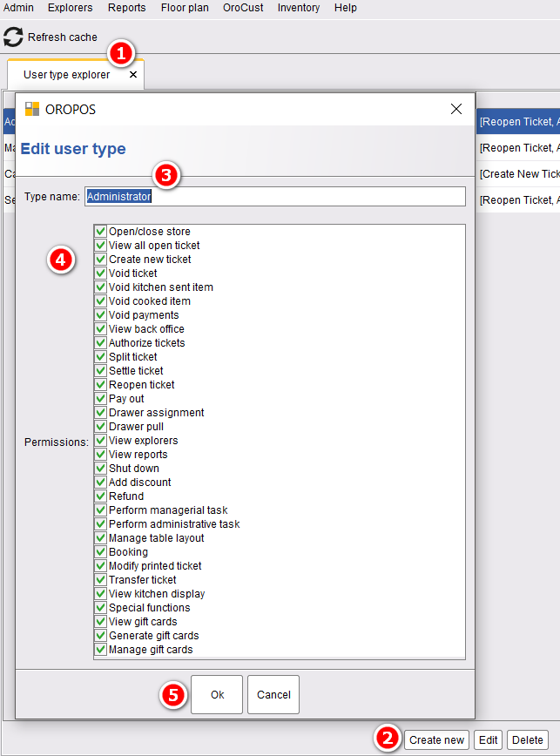Uncheck Generate gift cards permission
Viewport: 560px width, 756px height.
[100, 636]
